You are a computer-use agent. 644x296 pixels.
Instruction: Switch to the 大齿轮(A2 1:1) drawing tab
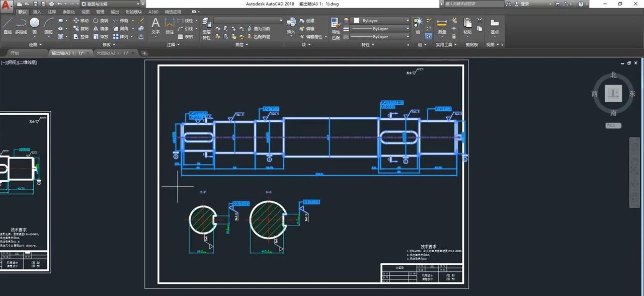[x=112, y=53]
